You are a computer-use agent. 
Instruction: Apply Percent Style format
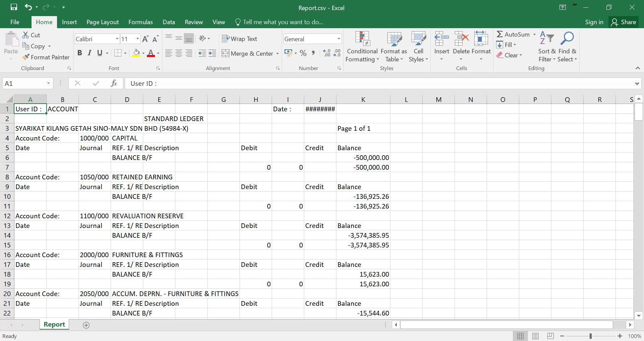(x=303, y=53)
